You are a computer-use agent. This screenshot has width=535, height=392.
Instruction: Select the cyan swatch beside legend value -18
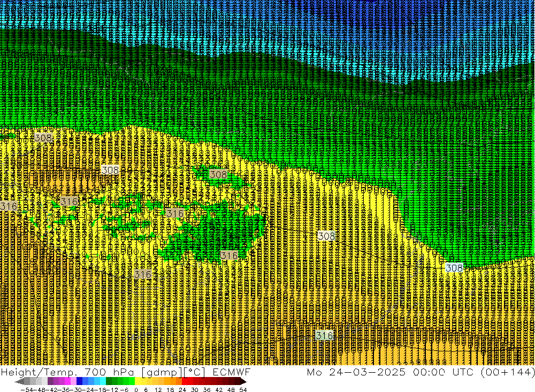point(103,381)
